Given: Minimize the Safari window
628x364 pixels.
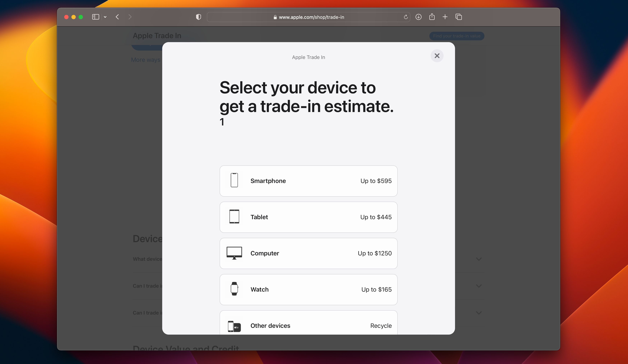Looking at the screenshot, I should click(x=74, y=17).
